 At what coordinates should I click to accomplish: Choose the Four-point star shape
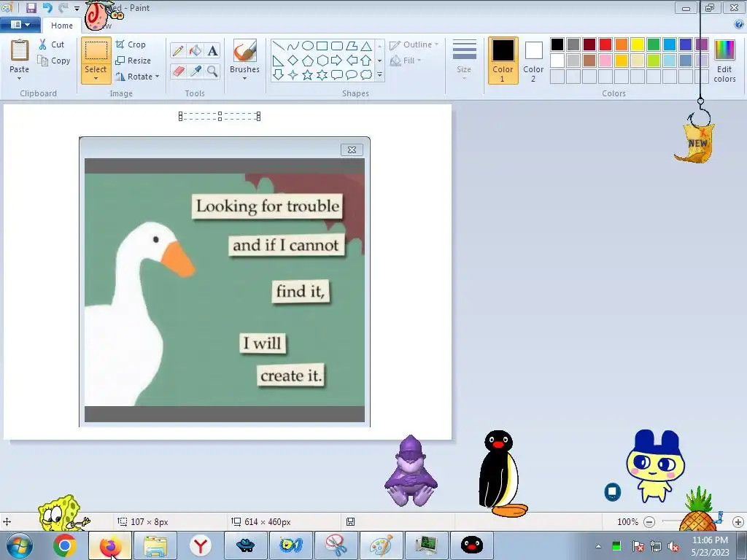click(293, 75)
